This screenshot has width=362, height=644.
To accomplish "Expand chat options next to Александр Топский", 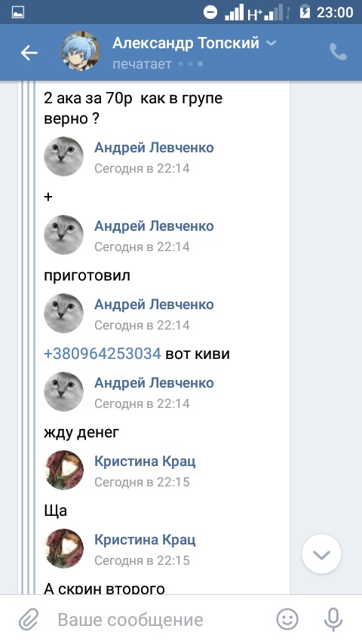I will (271, 43).
